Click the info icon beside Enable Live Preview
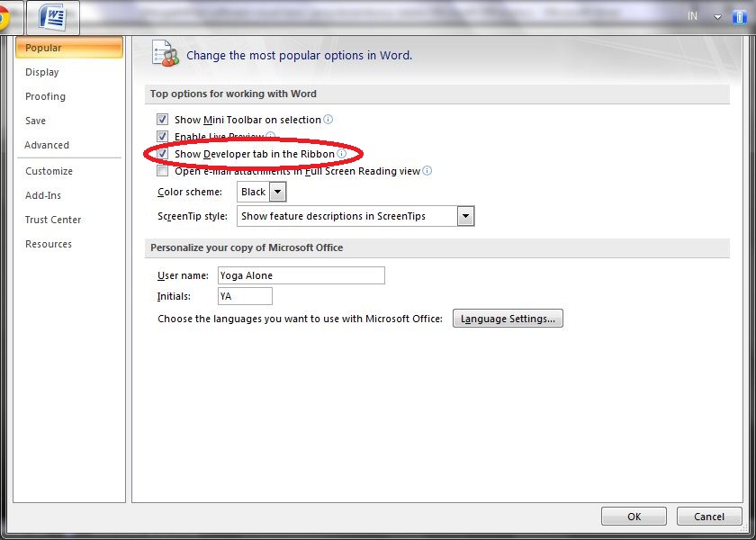 click(271, 137)
